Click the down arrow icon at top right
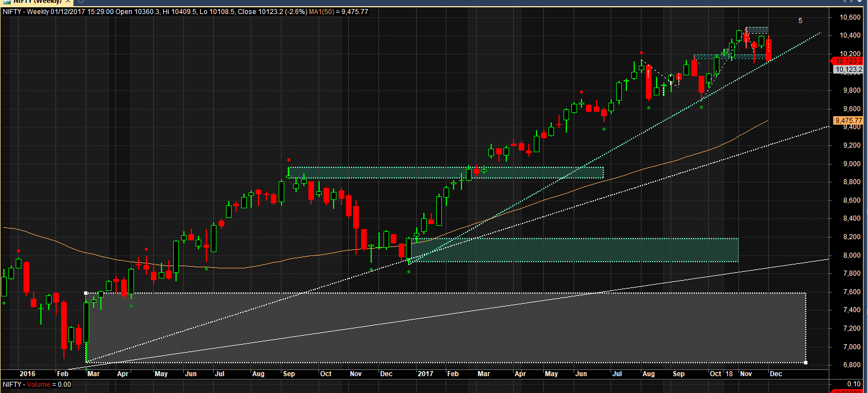868x393 pixels. (851, 2)
